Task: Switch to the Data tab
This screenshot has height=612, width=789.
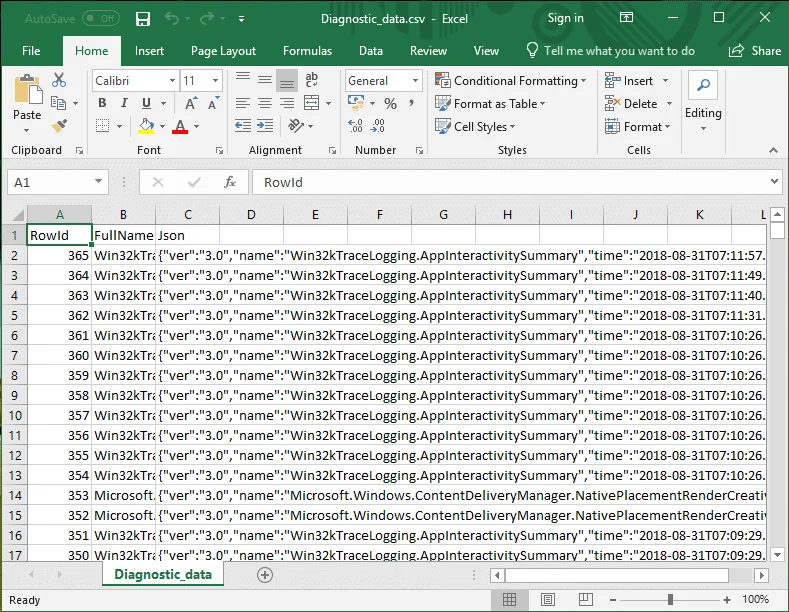Action: click(371, 51)
